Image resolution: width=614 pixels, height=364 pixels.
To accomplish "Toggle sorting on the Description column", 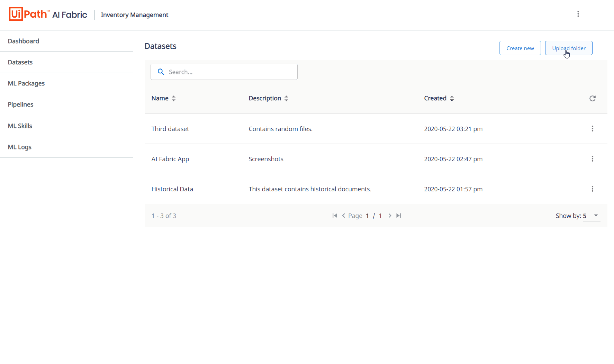I will (287, 98).
